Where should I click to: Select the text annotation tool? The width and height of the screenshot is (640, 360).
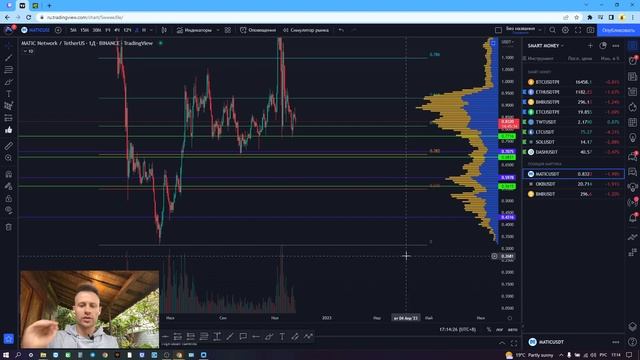[x=9, y=94]
